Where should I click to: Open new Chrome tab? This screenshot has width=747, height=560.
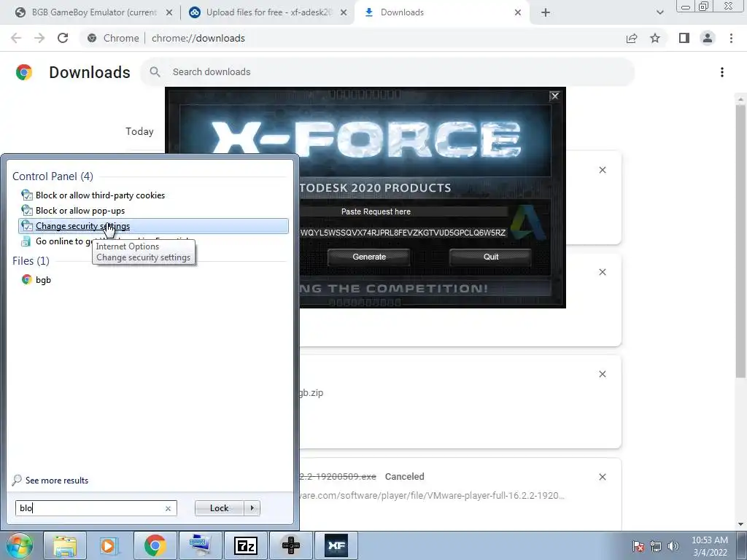pos(546,13)
